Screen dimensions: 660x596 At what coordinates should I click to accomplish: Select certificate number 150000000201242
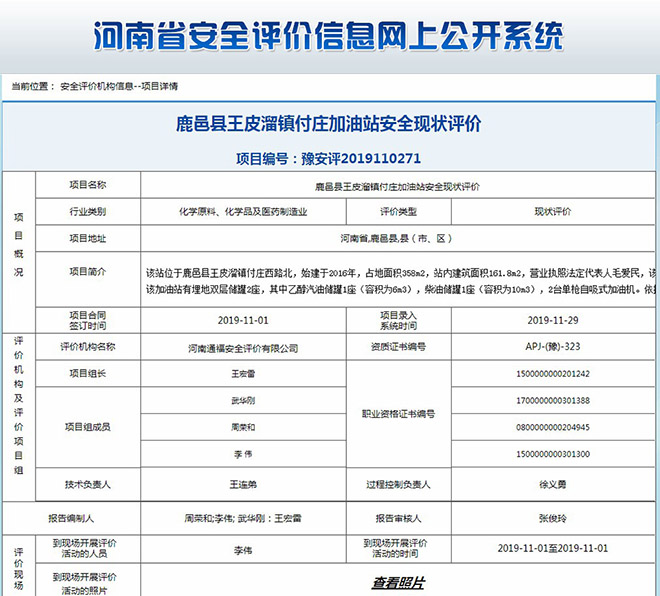click(553, 374)
